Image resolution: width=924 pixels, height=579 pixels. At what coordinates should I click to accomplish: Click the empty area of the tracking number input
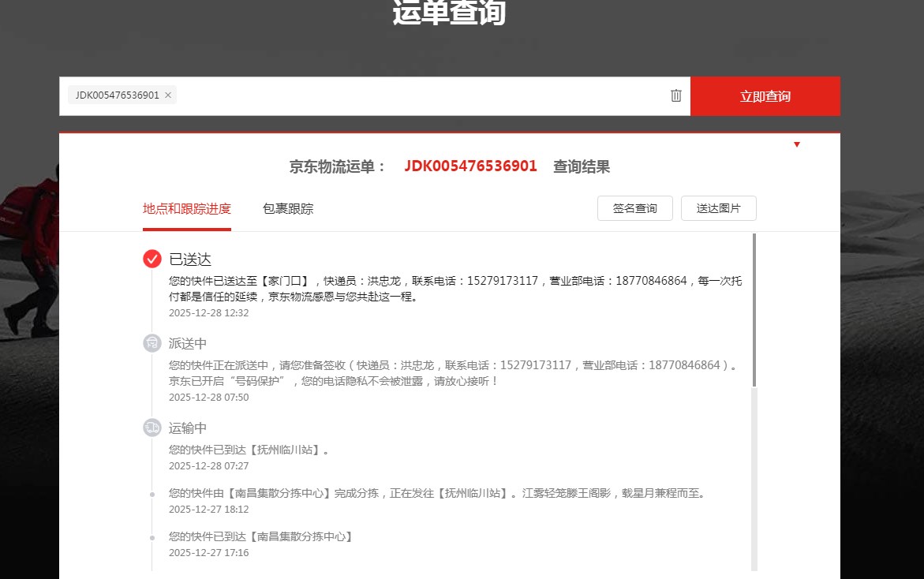(418, 96)
